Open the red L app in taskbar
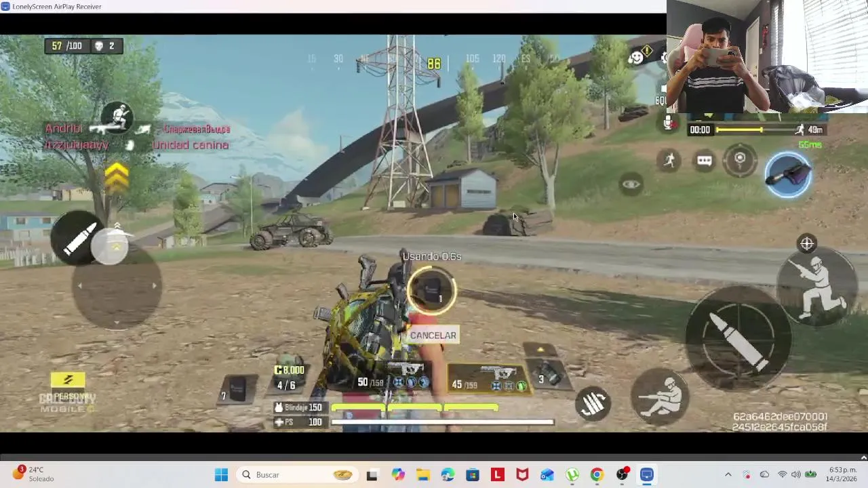The height and width of the screenshot is (488, 868). pos(498,474)
